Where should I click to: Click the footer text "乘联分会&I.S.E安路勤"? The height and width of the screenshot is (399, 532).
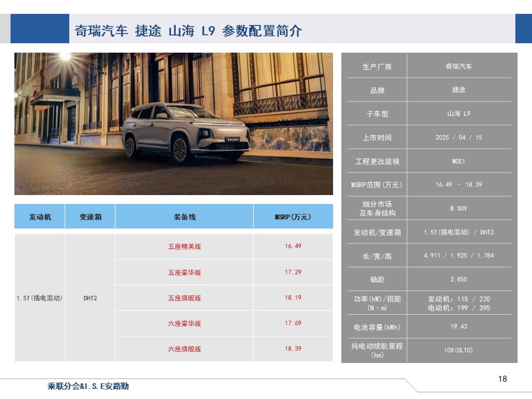tap(88, 386)
